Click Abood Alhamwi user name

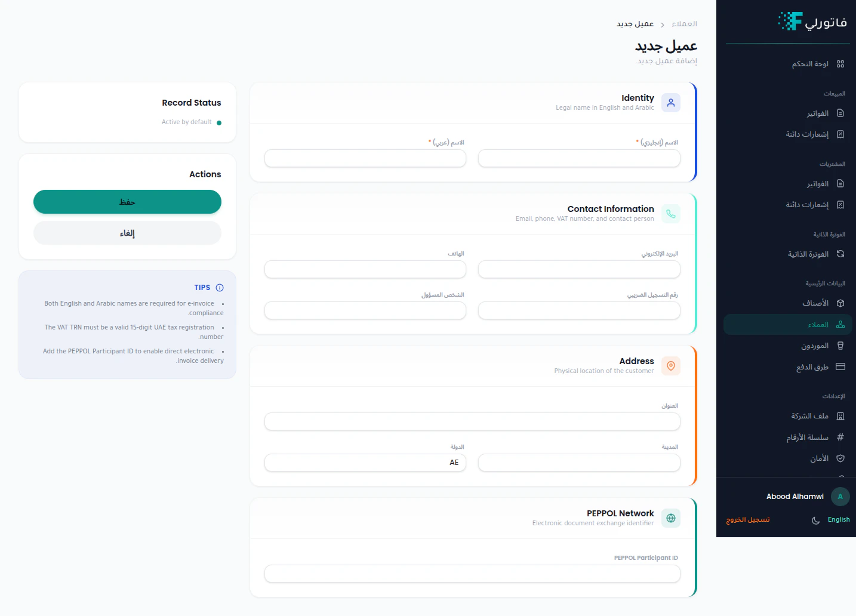pyautogui.click(x=795, y=497)
